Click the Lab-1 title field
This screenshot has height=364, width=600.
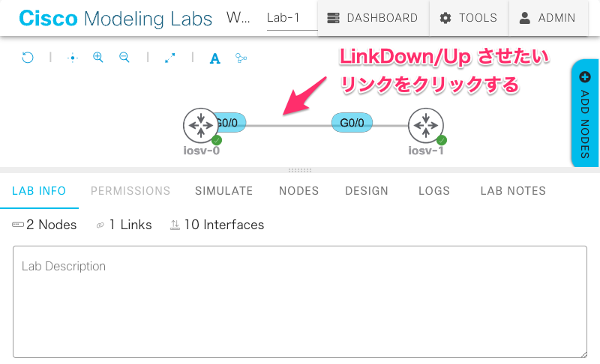(x=292, y=18)
